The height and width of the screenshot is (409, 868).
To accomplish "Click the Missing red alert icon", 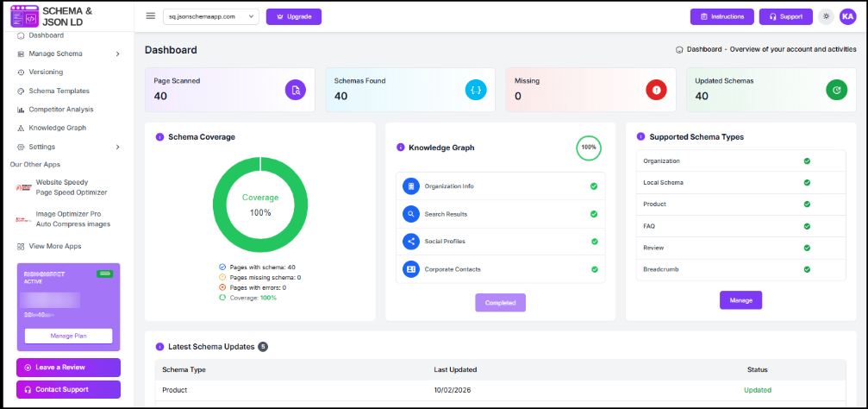I will [x=656, y=90].
